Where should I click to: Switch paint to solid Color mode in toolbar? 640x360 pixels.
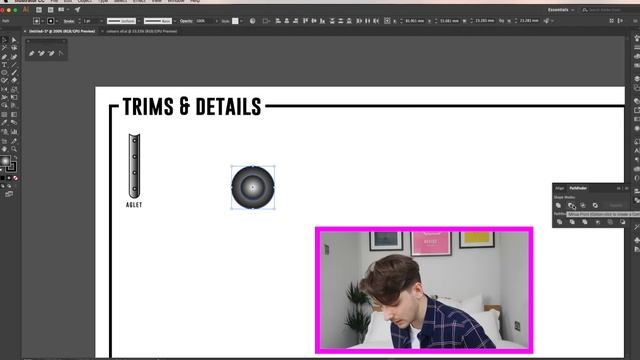click(x=2, y=178)
